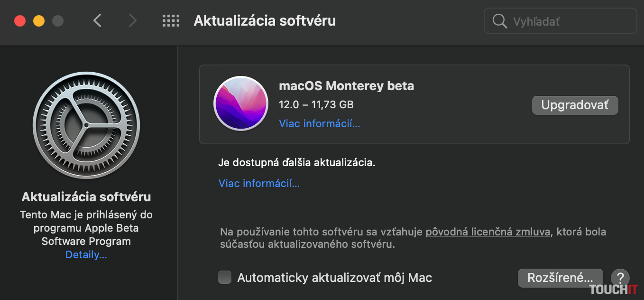
Task: Open the 'pôvodná licenčná zmluva' link
Action: 488,232
